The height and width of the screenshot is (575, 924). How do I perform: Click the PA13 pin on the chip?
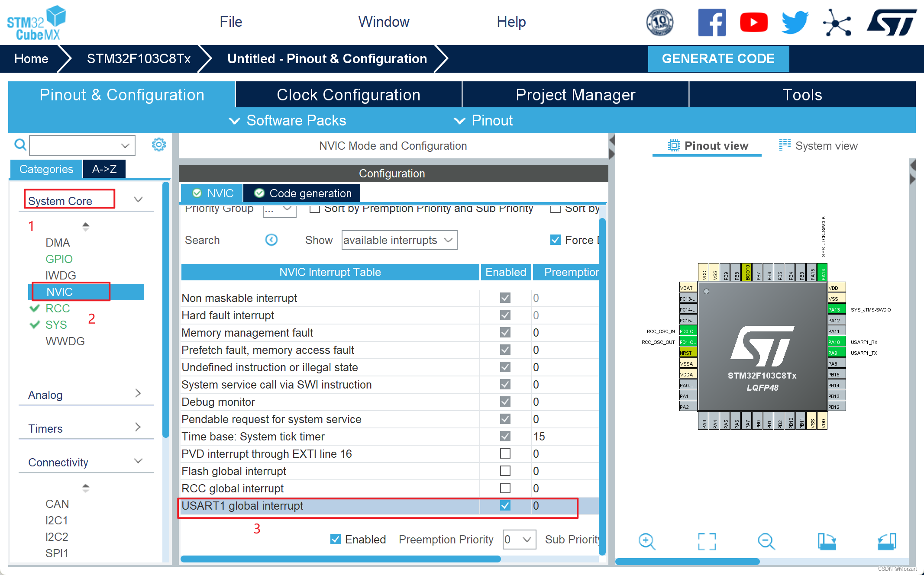click(x=837, y=309)
